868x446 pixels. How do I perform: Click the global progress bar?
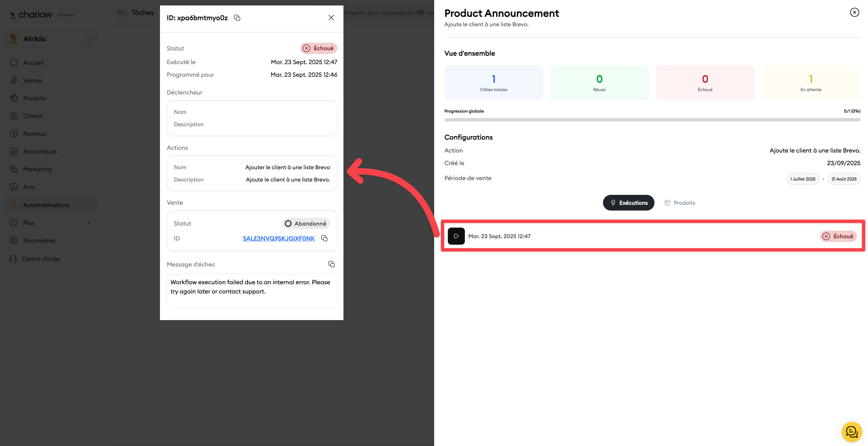coord(652,120)
